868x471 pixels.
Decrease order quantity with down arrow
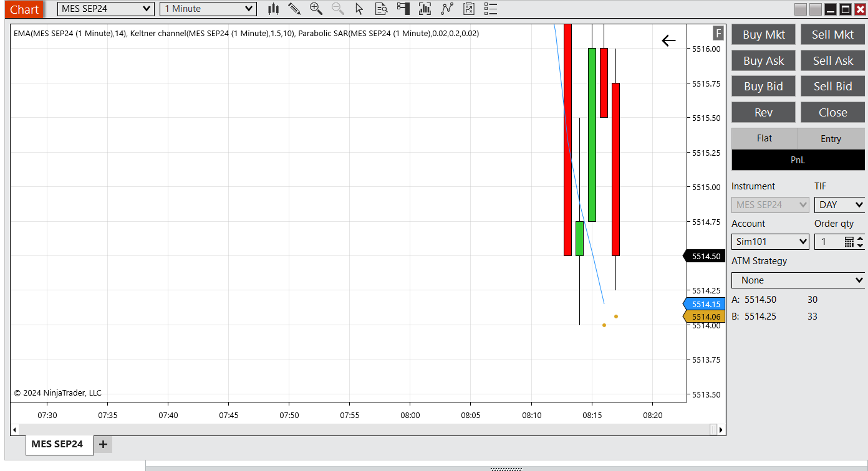point(861,245)
